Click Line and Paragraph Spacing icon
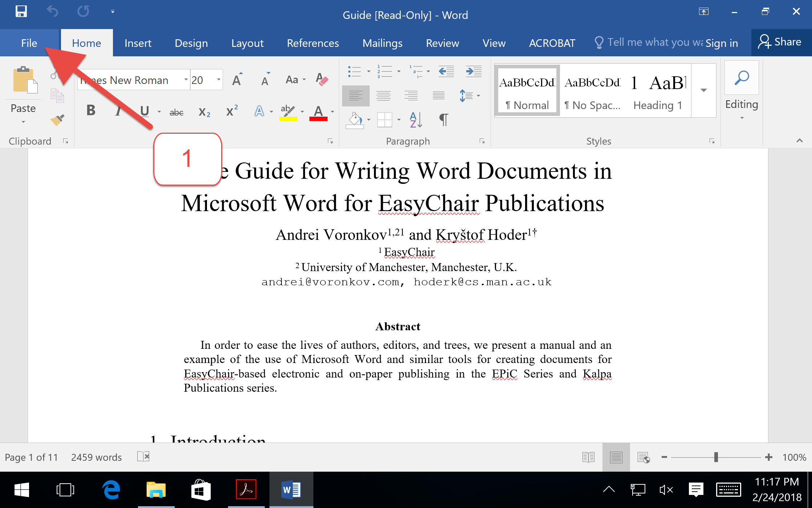Image resolution: width=812 pixels, height=508 pixels. click(x=466, y=96)
